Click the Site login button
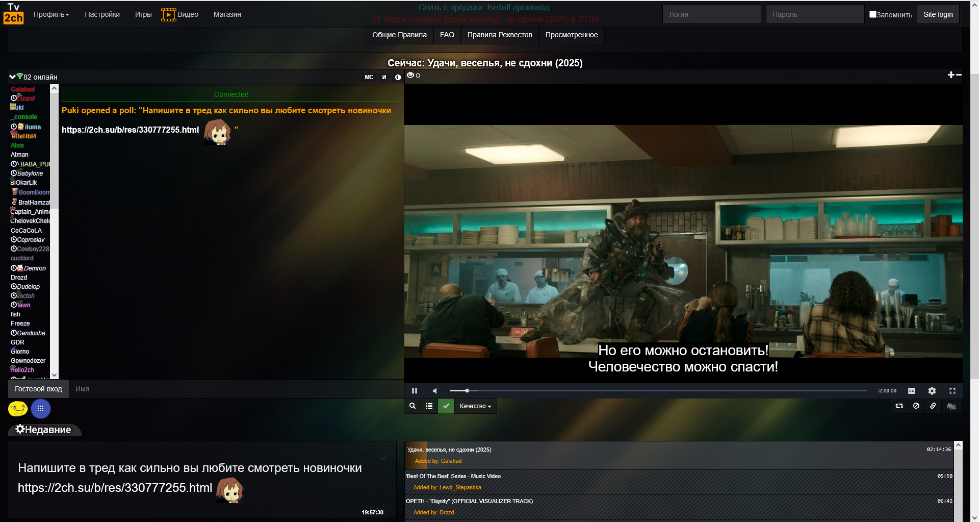Screen dimensions: 980x522 (x=938, y=14)
